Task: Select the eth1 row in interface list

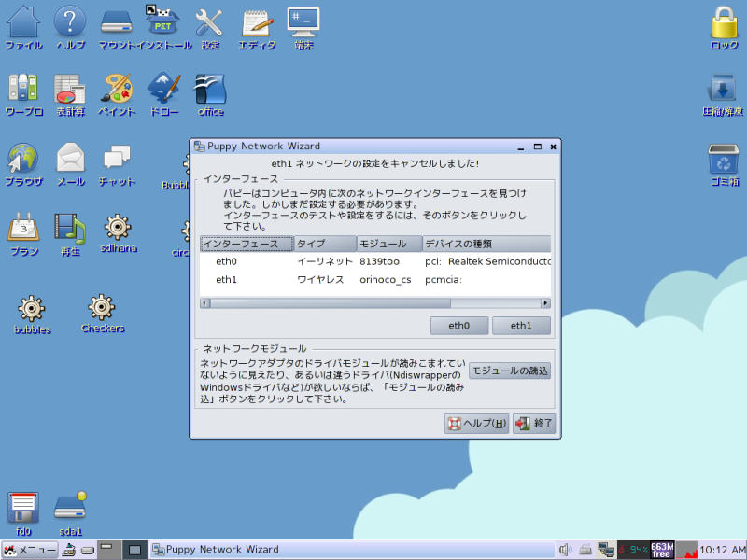Action: 375,279
